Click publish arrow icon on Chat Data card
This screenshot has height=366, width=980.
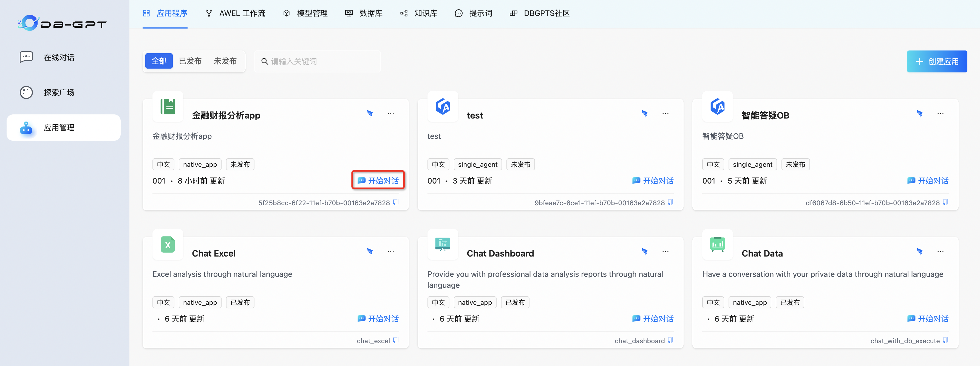click(919, 251)
